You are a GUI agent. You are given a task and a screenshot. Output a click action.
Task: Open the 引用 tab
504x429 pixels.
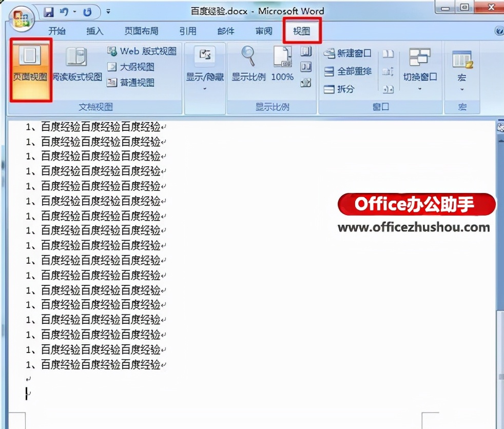point(188,31)
